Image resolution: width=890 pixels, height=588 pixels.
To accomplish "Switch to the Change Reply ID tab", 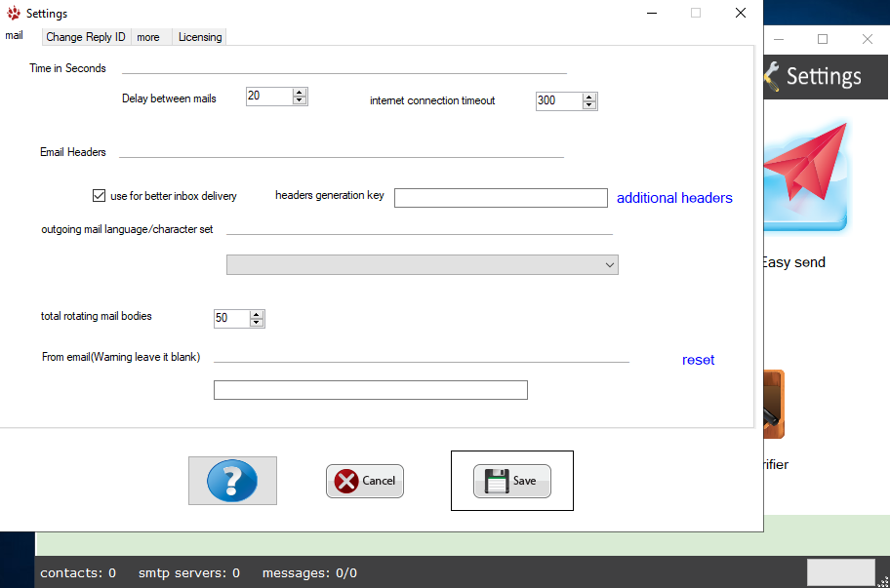I will [x=86, y=37].
